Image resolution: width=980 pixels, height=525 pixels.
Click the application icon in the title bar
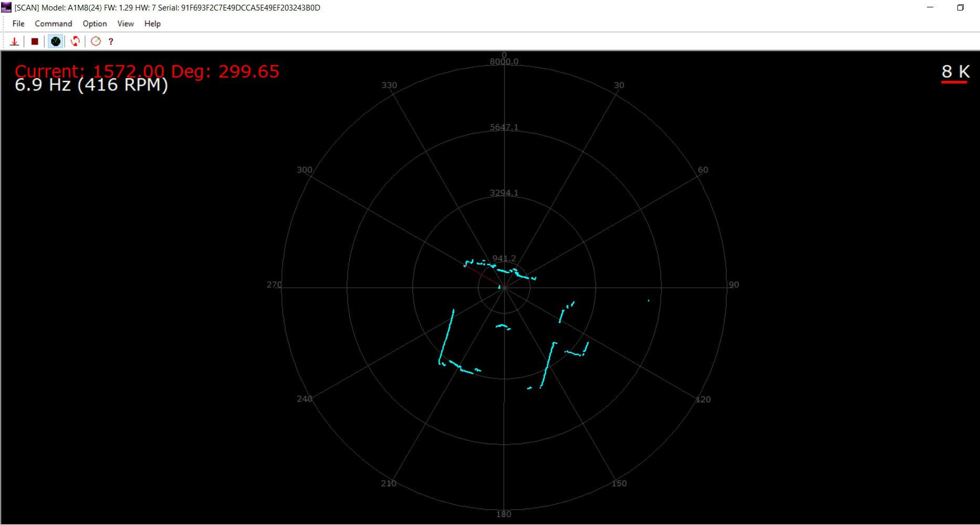pos(6,7)
